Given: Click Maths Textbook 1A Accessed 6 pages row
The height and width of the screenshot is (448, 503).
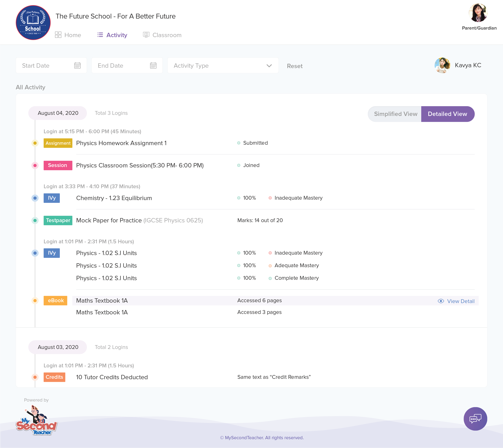Looking at the screenshot, I should [x=275, y=301].
